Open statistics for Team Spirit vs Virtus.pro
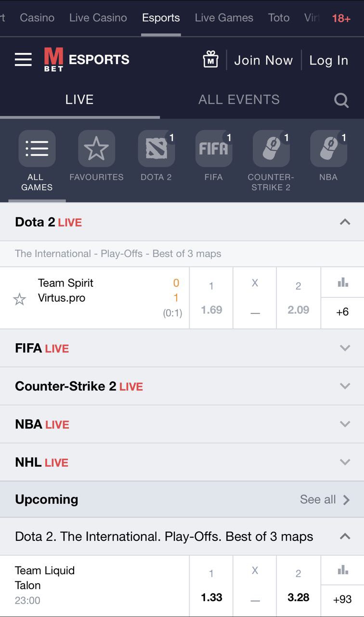Image resolution: width=364 pixels, height=617 pixels. point(342,282)
